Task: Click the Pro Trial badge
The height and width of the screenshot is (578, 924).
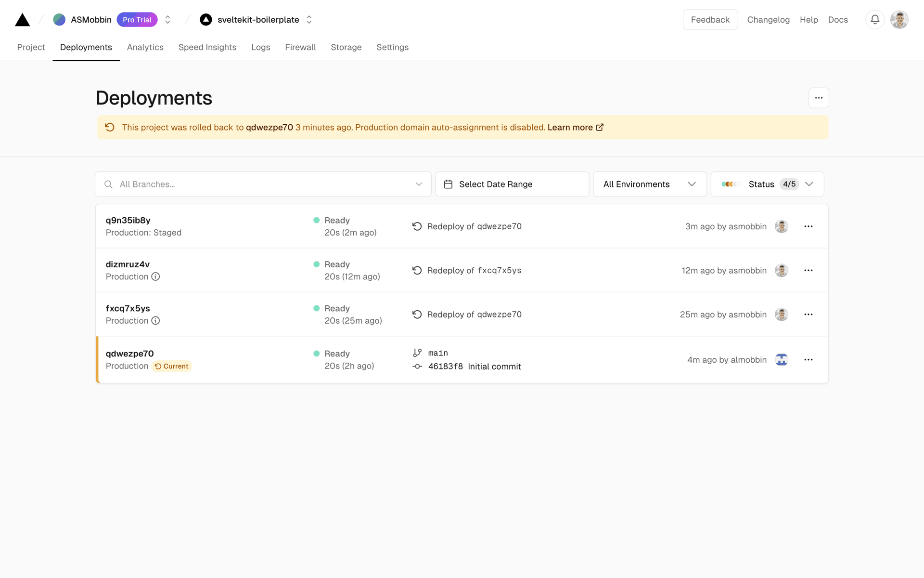Action: [x=137, y=20]
